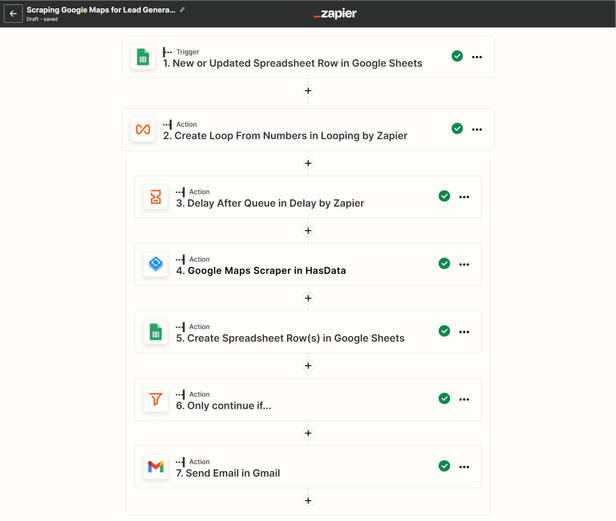The width and height of the screenshot is (616, 521).
Task: Click the Google Sheets icon in step 5
Action: (156, 332)
